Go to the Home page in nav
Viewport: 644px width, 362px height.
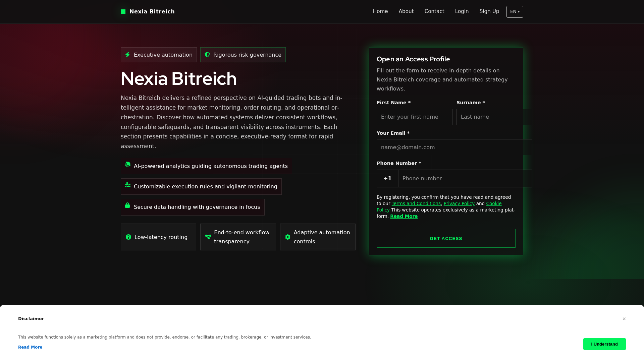coord(380,11)
